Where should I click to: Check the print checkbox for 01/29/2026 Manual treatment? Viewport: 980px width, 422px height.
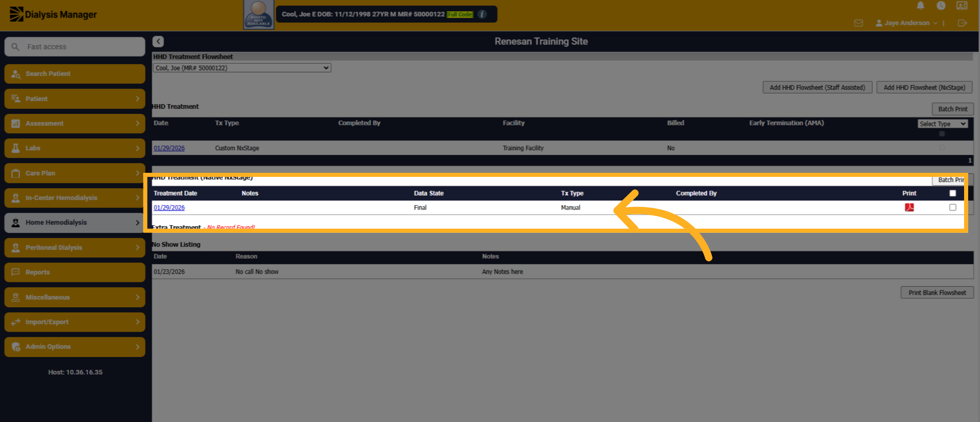point(953,208)
